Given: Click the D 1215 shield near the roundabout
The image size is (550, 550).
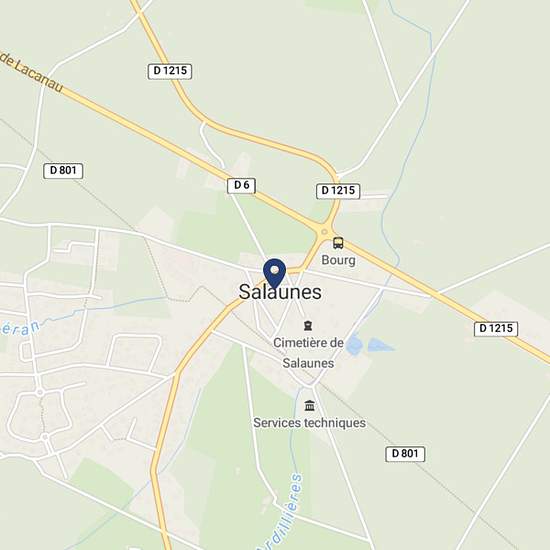Looking at the screenshot, I should click(338, 191).
